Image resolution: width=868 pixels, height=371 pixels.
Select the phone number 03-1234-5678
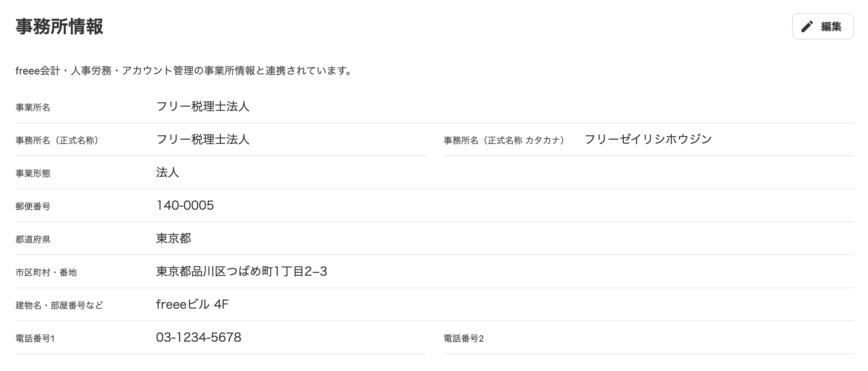click(199, 337)
